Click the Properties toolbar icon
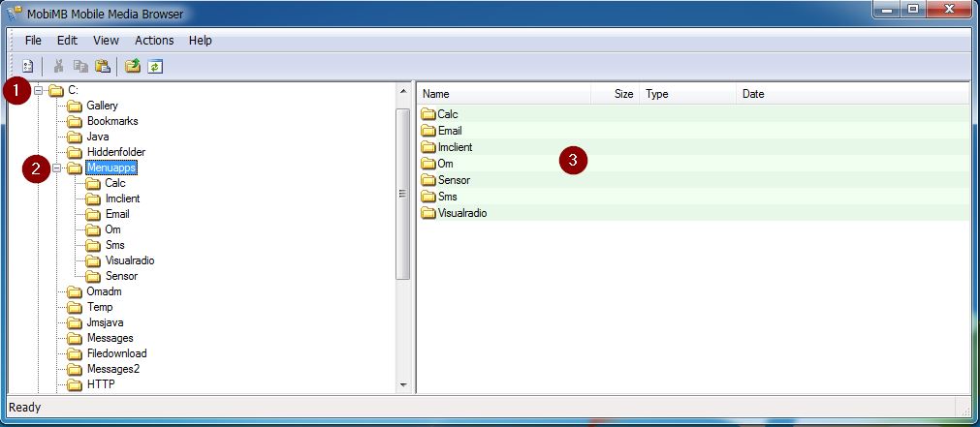The height and width of the screenshot is (427, 980). (28, 66)
